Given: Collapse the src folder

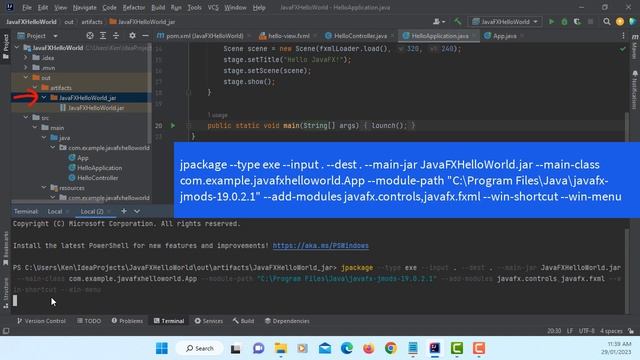Looking at the screenshot, I should [26, 118].
